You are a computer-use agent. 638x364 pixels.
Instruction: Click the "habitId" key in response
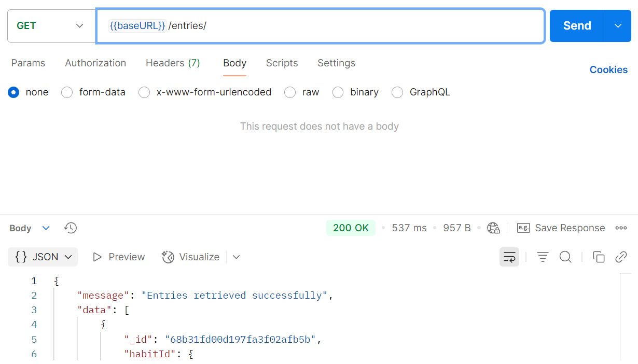click(x=150, y=354)
